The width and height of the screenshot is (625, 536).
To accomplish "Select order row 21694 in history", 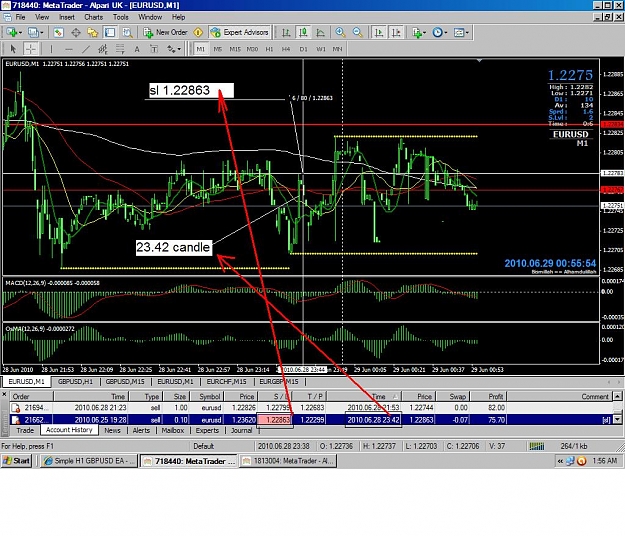I will point(311,408).
